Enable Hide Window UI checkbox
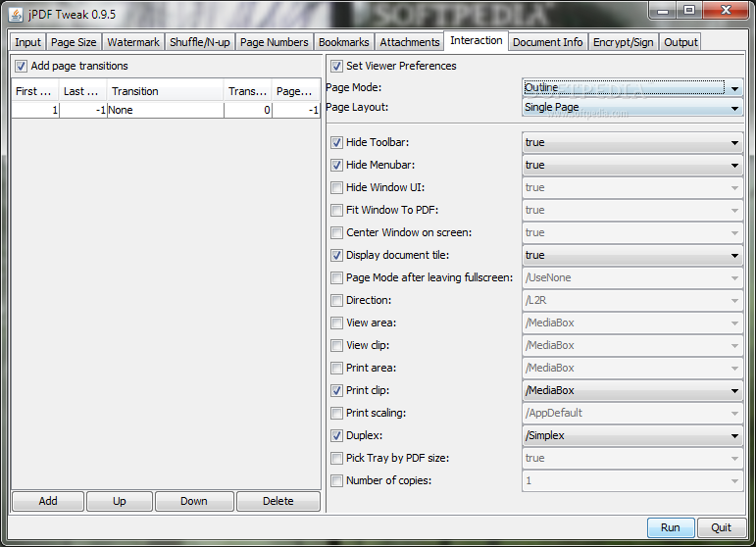Image resolution: width=756 pixels, height=547 pixels. (x=336, y=187)
